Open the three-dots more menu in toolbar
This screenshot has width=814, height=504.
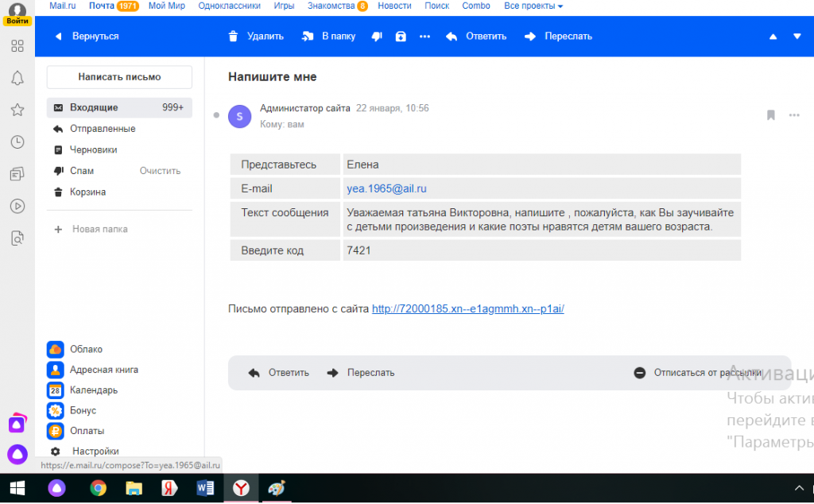tap(424, 37)
